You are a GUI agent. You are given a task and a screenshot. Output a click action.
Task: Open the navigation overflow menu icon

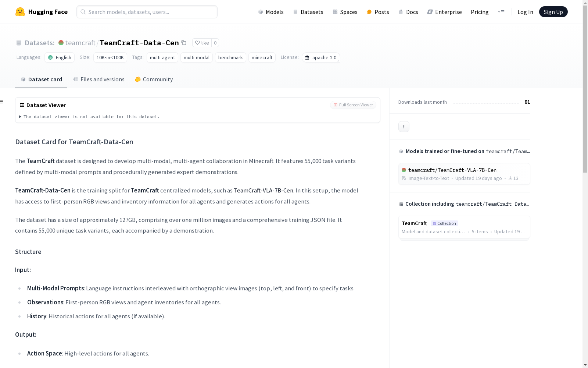pyautogui.click(x=501, y=12)
